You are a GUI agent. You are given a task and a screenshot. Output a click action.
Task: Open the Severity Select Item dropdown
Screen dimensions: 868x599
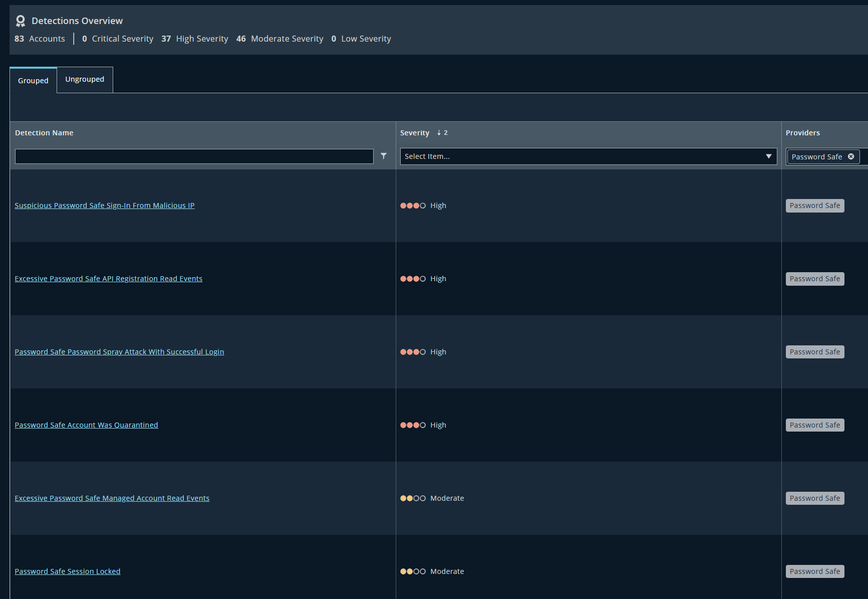tap(581, 156)
